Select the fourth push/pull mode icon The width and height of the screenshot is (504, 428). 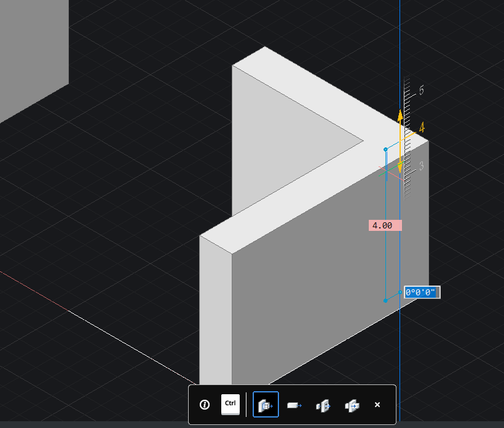click(x=352, y=405)
